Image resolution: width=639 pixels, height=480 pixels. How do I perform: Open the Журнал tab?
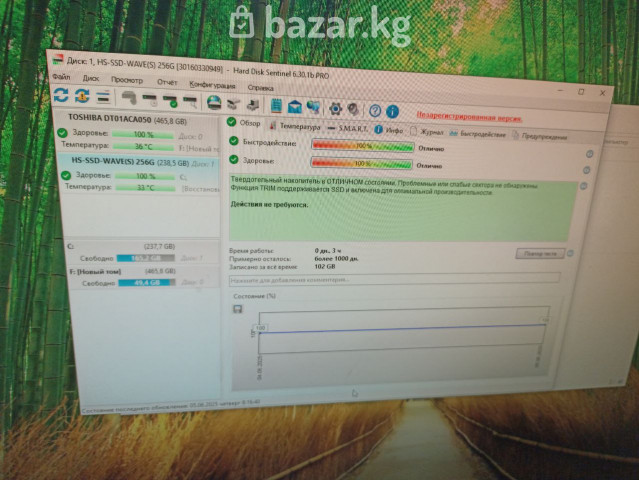tap(430, 131)
